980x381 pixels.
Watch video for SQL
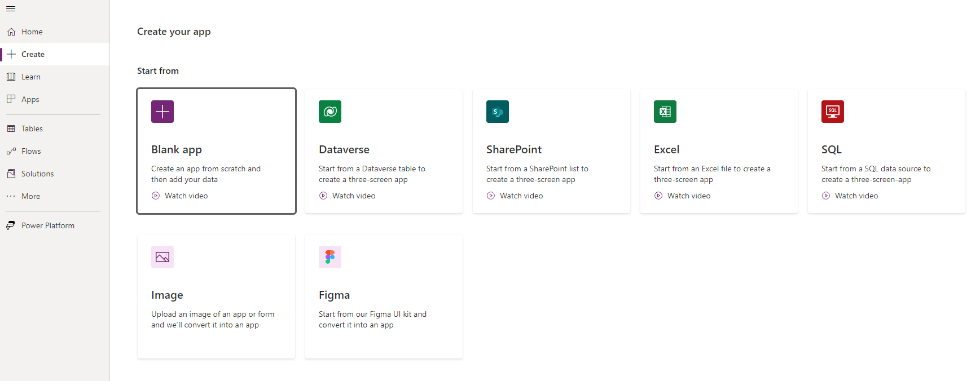[856, 196]
